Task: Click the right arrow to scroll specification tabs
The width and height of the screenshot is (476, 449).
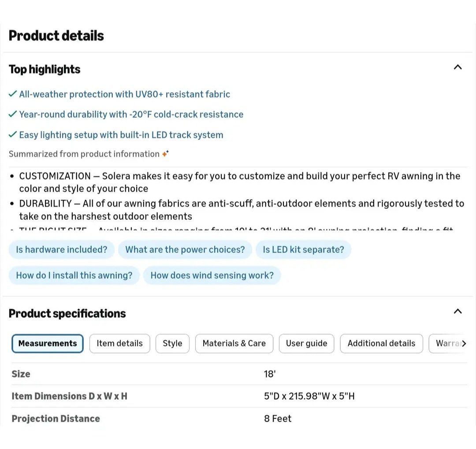Action: (463, 344)
